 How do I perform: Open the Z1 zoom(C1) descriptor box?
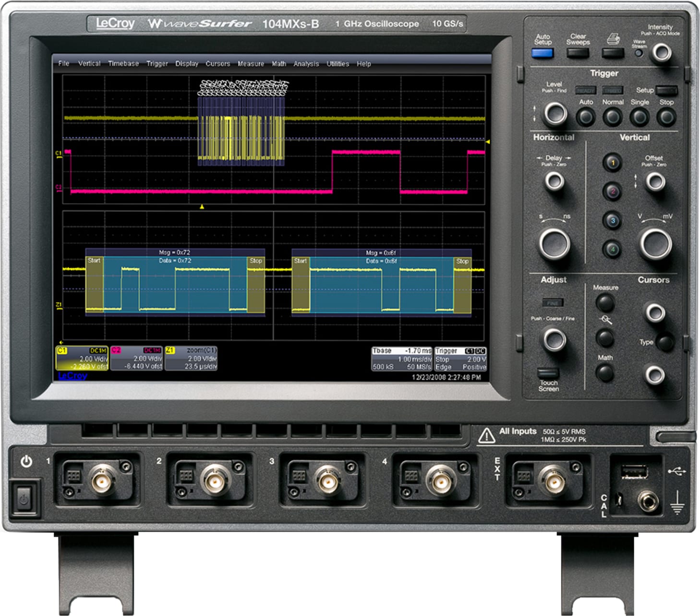pos(192,359)
